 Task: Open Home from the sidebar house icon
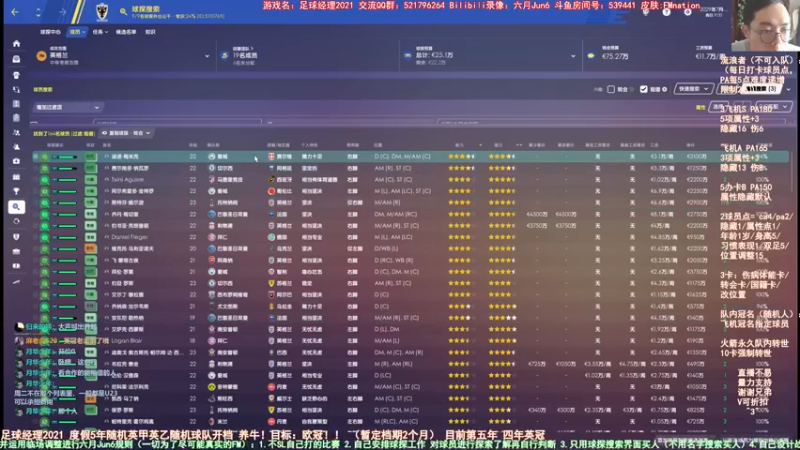tap(16, 43)
